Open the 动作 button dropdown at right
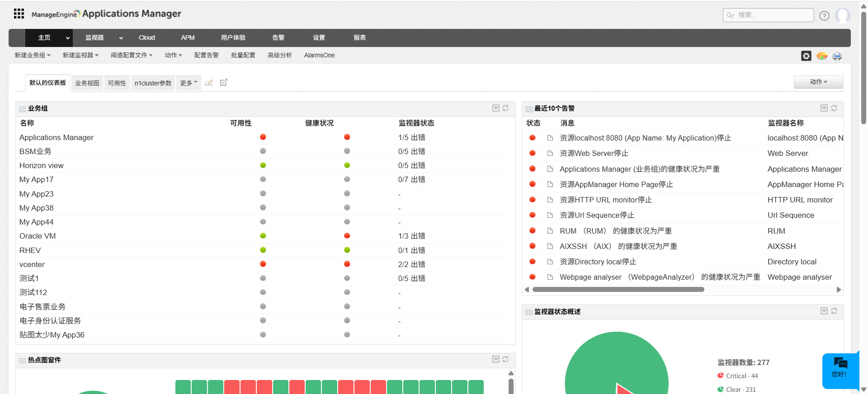868x394 pixels. (818, 82)
